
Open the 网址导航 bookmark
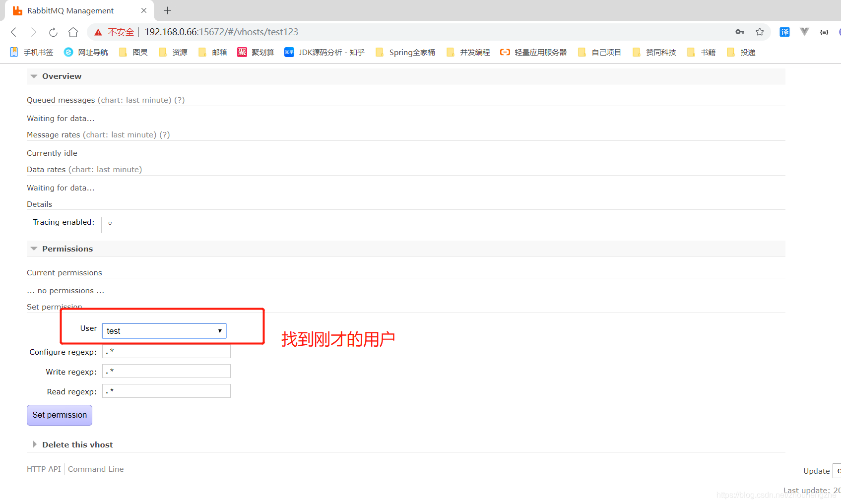click(86, 52)
